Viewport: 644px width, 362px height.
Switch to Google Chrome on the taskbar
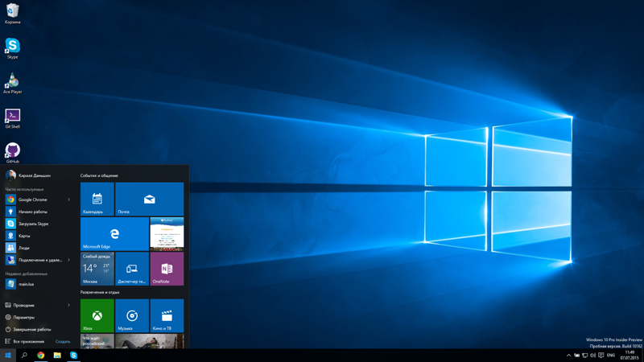pyautogui.click(x=41, y=356)
